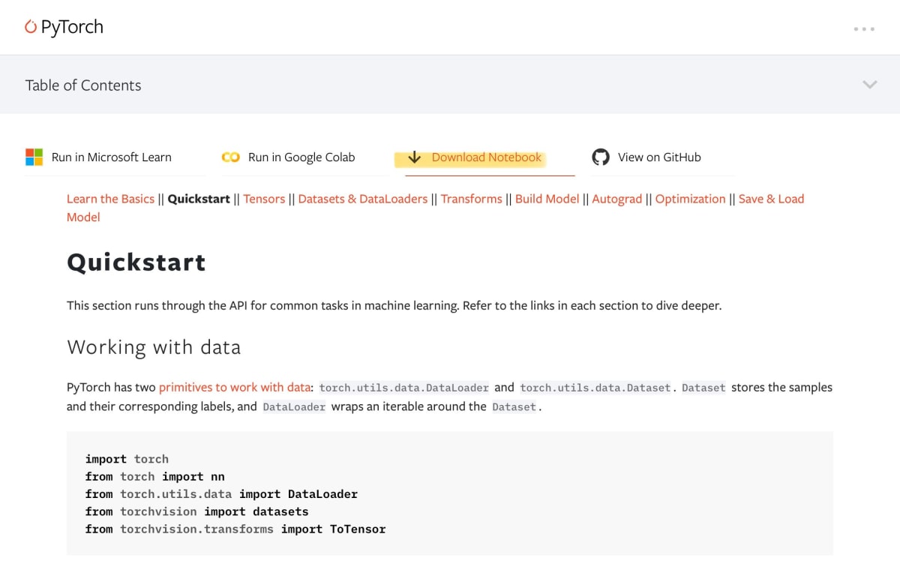Open the notebook via the highlighted Download Notebook option

click(x=486, y=157)
